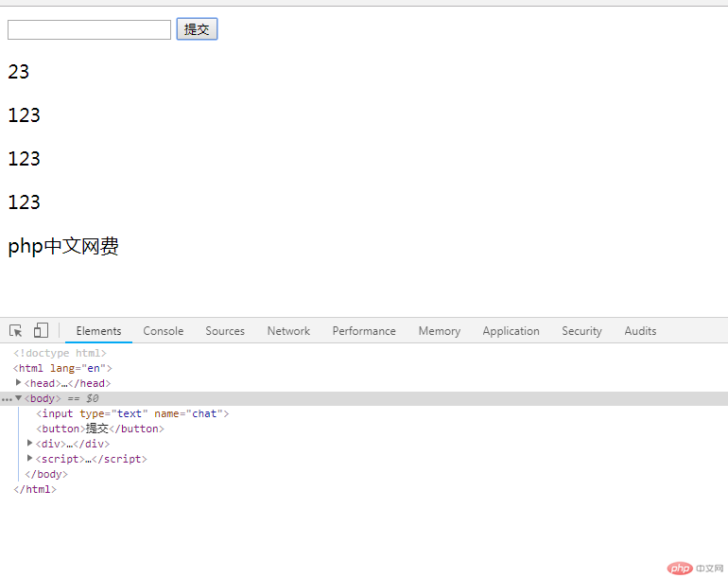Select the closing /body tag line

(46, 474)
